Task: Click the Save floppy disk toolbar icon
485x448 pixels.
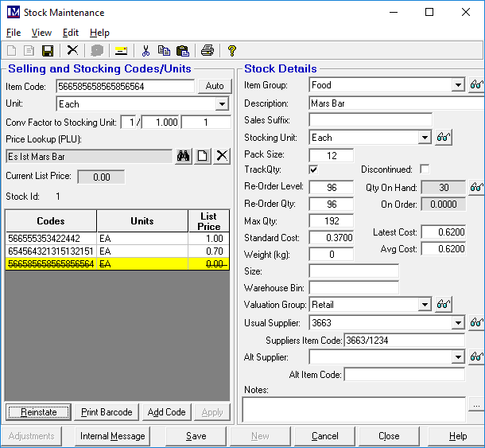Action: (x=48, y=51)
